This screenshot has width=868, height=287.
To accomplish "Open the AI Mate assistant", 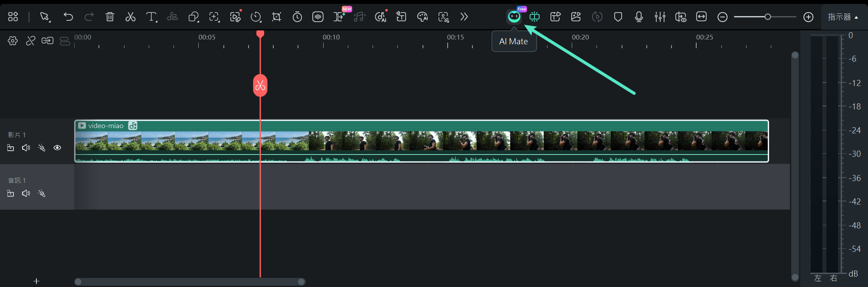I will pyautogui.click(x=514, y=17).
